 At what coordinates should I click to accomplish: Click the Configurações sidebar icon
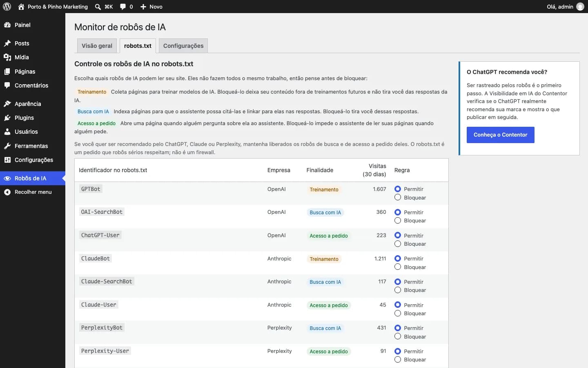(7, 160)
